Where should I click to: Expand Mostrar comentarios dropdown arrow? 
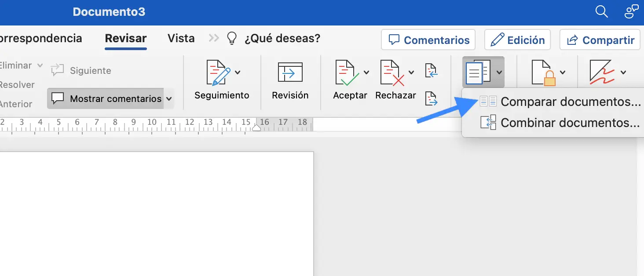[169, 99]
